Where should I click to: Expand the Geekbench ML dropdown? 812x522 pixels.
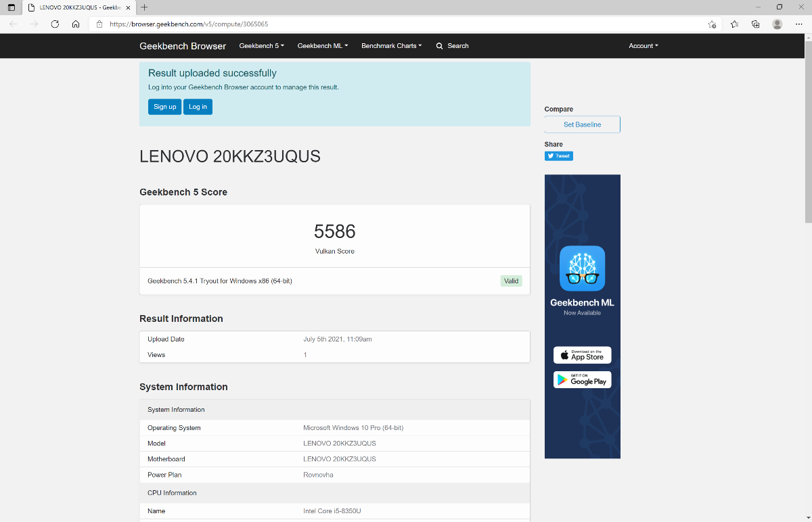[322, 46]
